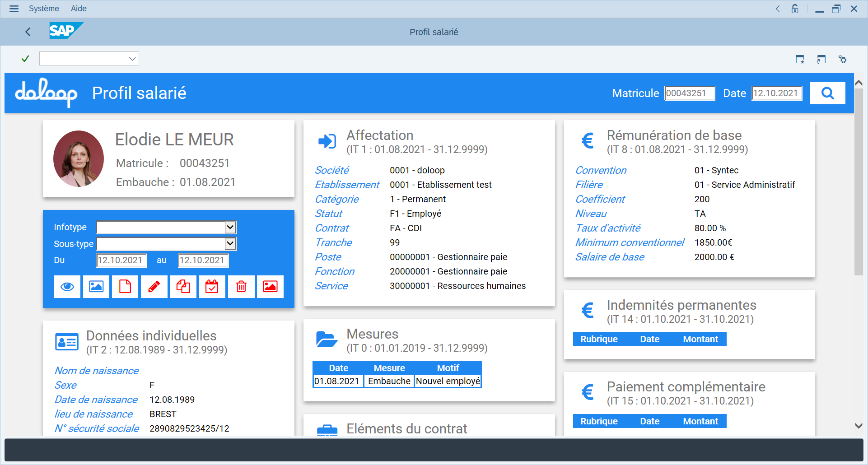Click the red blank page create icon
This screenshot has height=465, width=868.
point(125,287)
